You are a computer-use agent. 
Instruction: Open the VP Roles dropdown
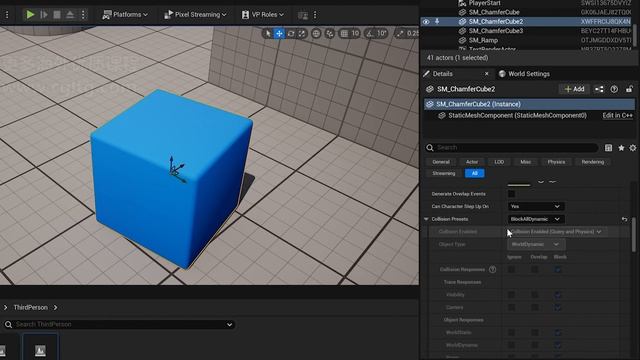pos(263,15)
